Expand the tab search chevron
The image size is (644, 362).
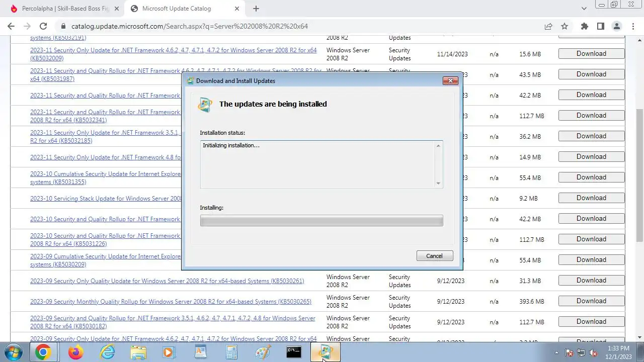click(584, 9)
